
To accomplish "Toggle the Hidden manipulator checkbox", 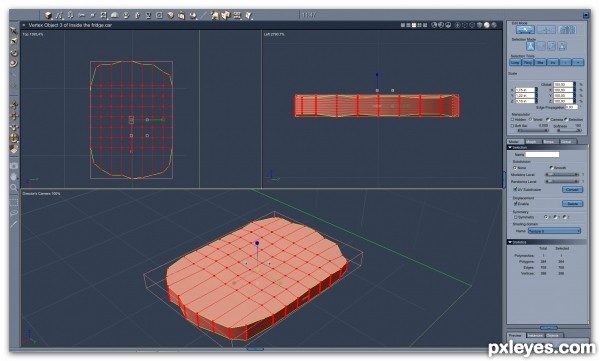I will pos(513,119).
